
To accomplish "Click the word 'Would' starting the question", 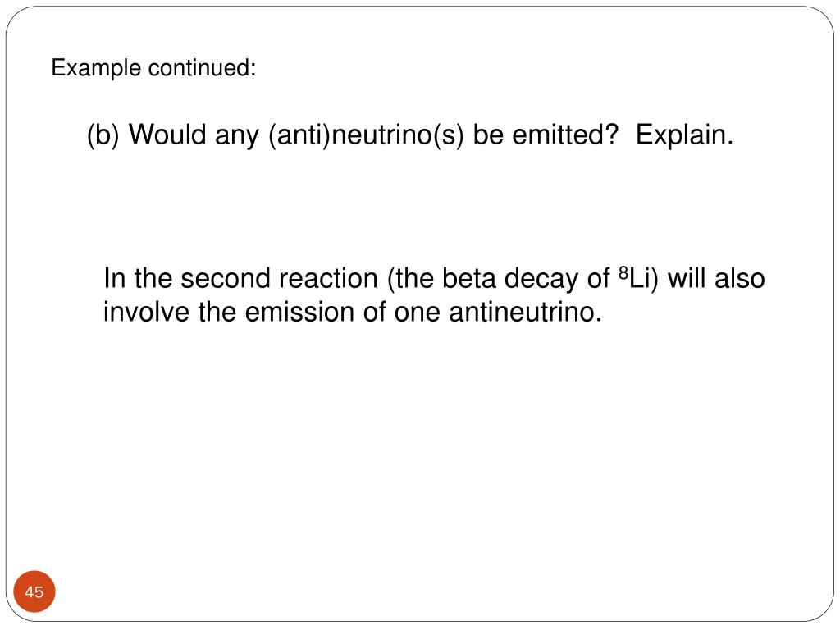I will (167, 135).
